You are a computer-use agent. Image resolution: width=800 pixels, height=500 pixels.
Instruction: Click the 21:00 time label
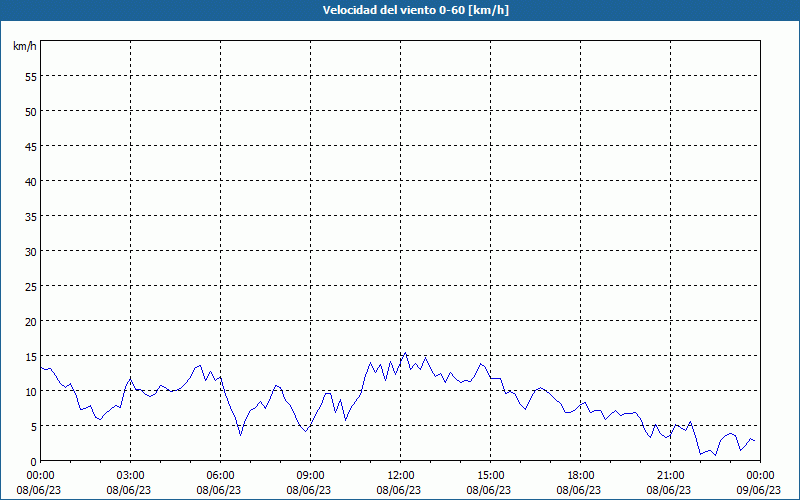(x=670, y=476)
